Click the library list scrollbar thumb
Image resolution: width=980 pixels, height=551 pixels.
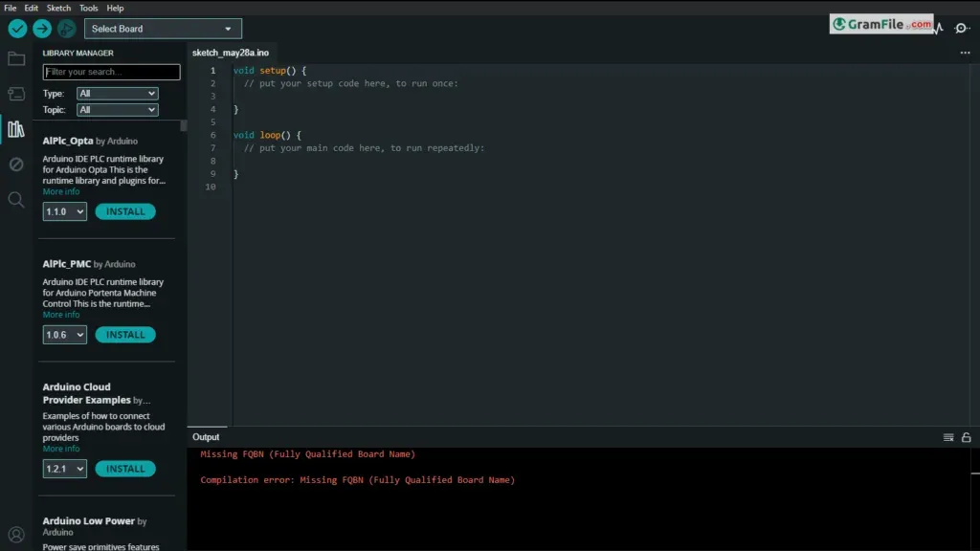click(183, 125)
